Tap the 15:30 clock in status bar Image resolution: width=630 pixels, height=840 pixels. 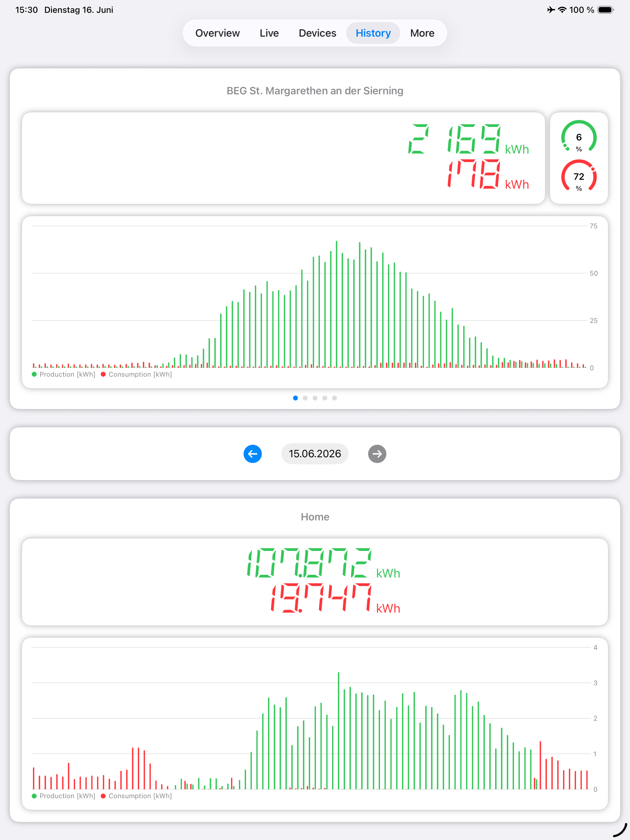pyautogui.click(x=27, y=10)
